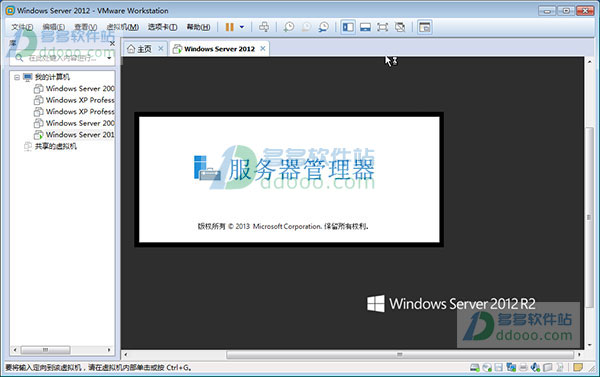Click the Send Ctrl+Alt+Del toolbar icon
This screenshot has height=377, width=600.
pos(264,27)
